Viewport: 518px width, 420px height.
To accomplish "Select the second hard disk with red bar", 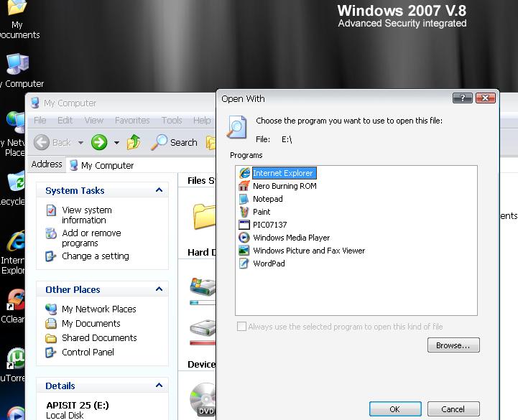I will coord(203,329).
